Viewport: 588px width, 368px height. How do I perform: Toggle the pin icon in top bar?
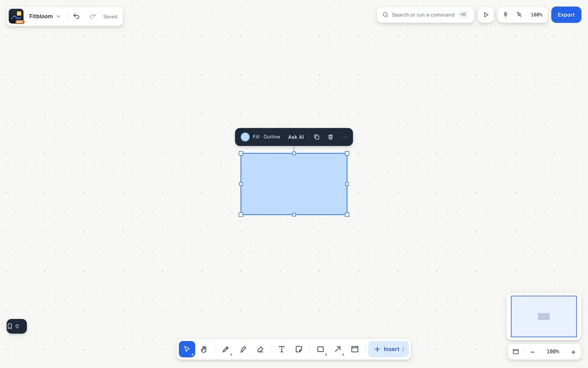(505, 15)
